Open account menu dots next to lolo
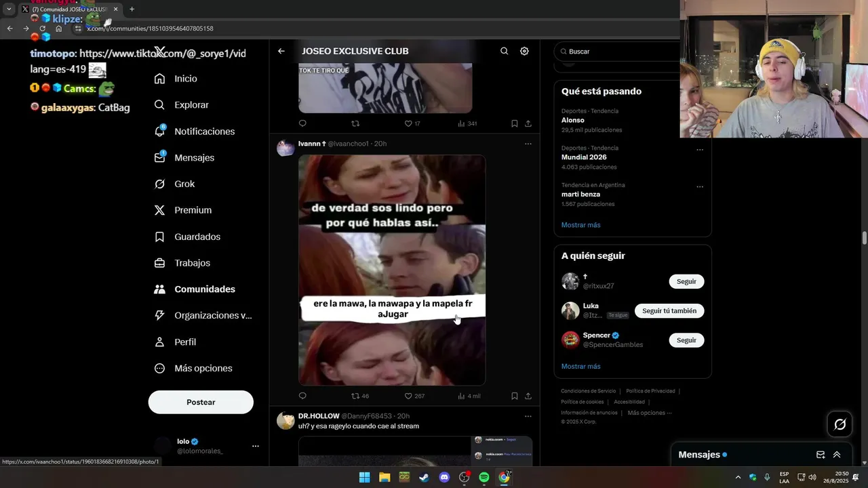Viewport: 868px width, 488px height. (x=256, y=446)
